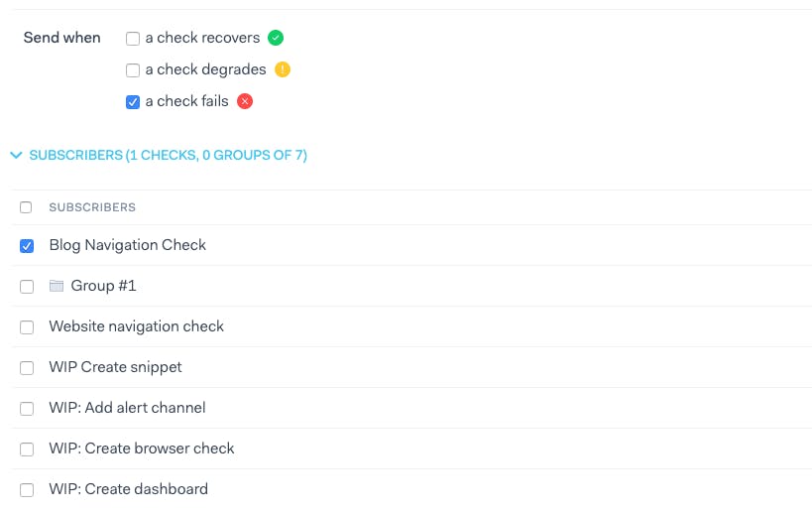
Task: Tick WIP Create snippet checkbox
Action: (x=27, y=368)
